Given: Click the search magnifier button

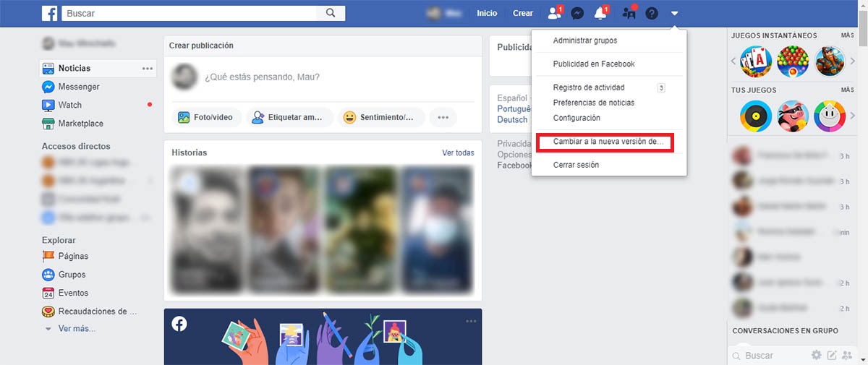Looking at the screenshot, I should point(331,13).
